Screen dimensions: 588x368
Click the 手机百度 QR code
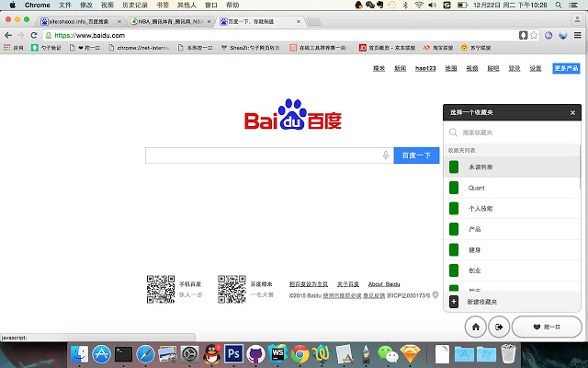coord(161,289)
